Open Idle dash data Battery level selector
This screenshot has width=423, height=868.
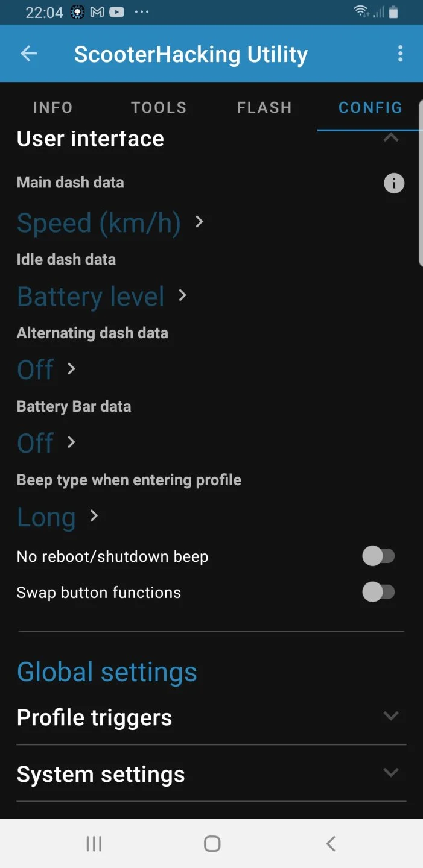(x=101, y=297)
